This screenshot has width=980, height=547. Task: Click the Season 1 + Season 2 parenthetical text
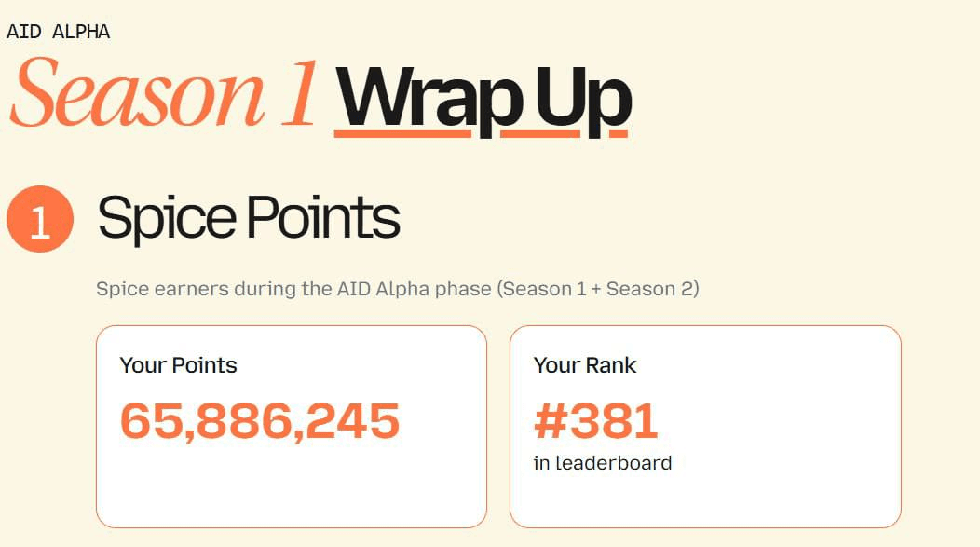pos(598,289)
